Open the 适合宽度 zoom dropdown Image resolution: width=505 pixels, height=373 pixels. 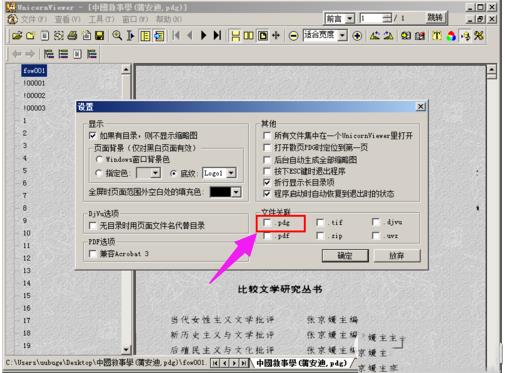(x=342, y=35)
